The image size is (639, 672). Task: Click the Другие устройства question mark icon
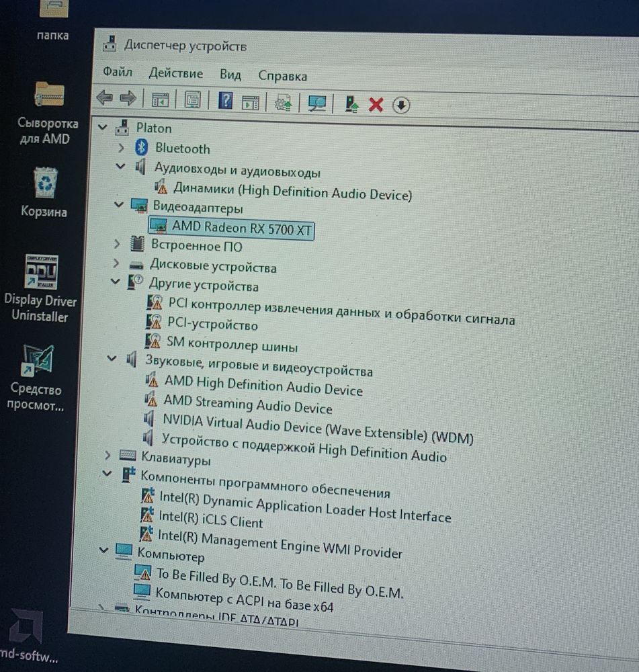click(x=135, y=282)
